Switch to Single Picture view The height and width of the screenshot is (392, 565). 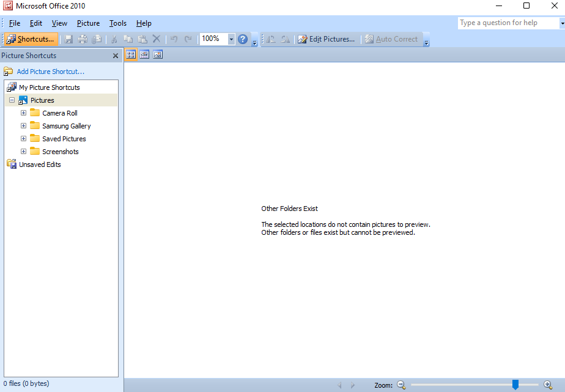coord(158,54)
